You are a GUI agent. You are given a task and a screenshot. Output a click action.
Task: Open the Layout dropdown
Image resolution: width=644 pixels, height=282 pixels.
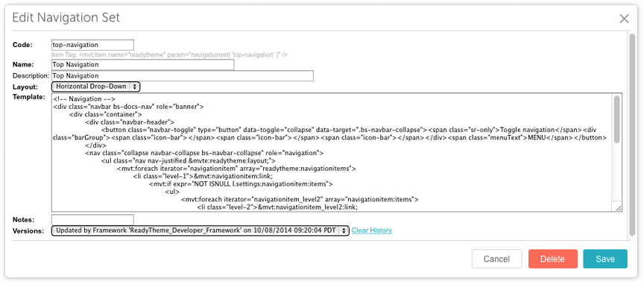[95, 87]
